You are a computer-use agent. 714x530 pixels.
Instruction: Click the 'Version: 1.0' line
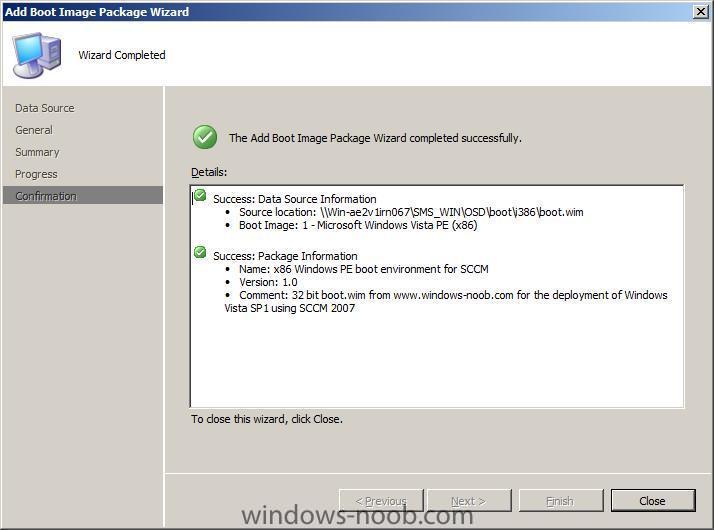tap(268, 282)
